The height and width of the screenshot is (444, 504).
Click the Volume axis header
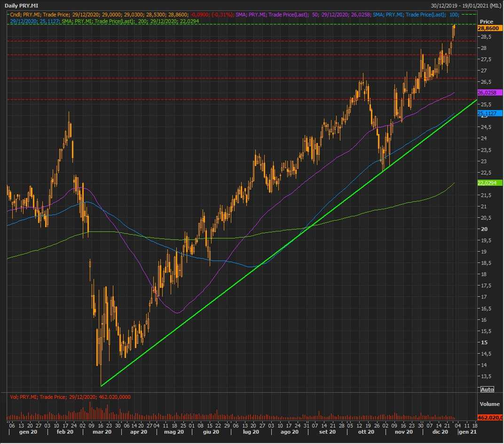(489, 404)
